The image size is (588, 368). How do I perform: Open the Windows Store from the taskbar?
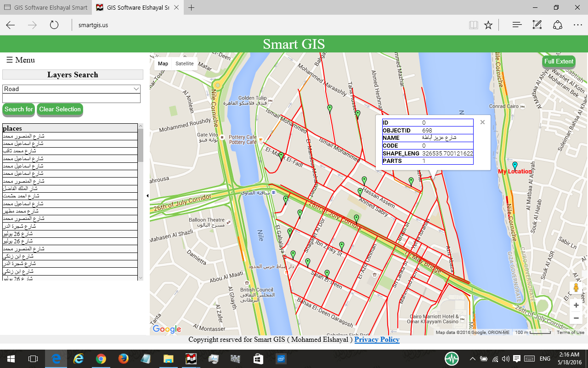click(258, 359)
